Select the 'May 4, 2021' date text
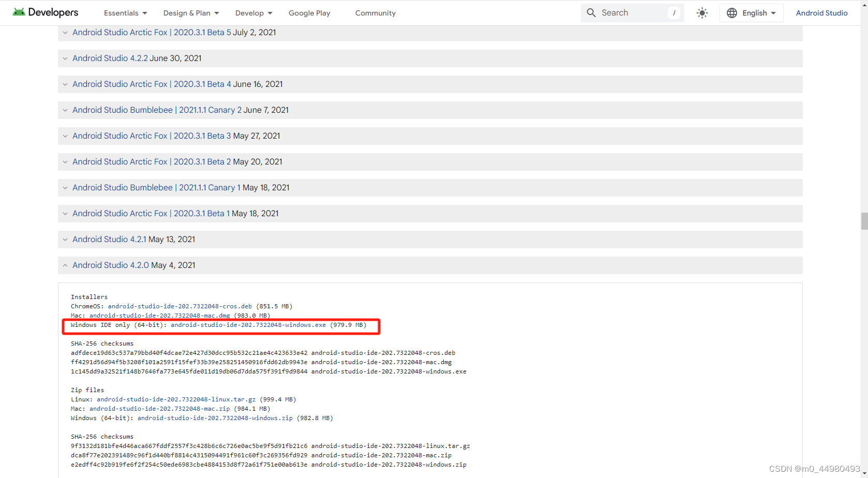 coord(173,265)
